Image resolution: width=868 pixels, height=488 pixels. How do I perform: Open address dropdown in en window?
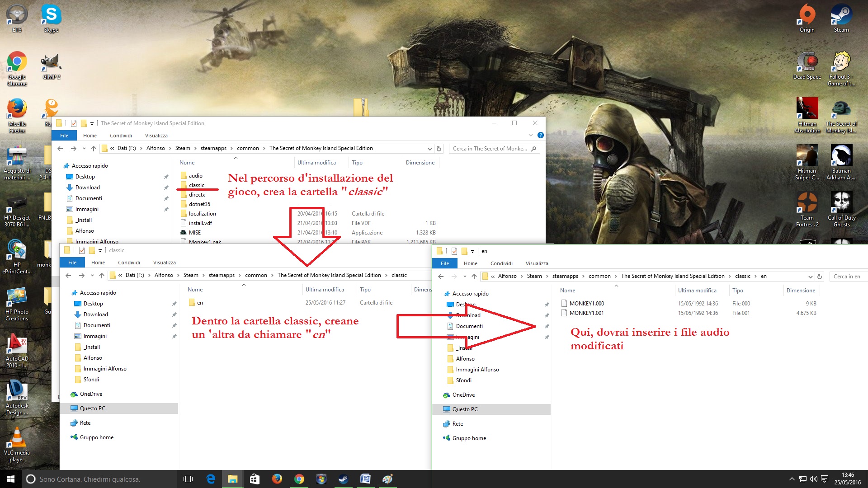(810, 276)
